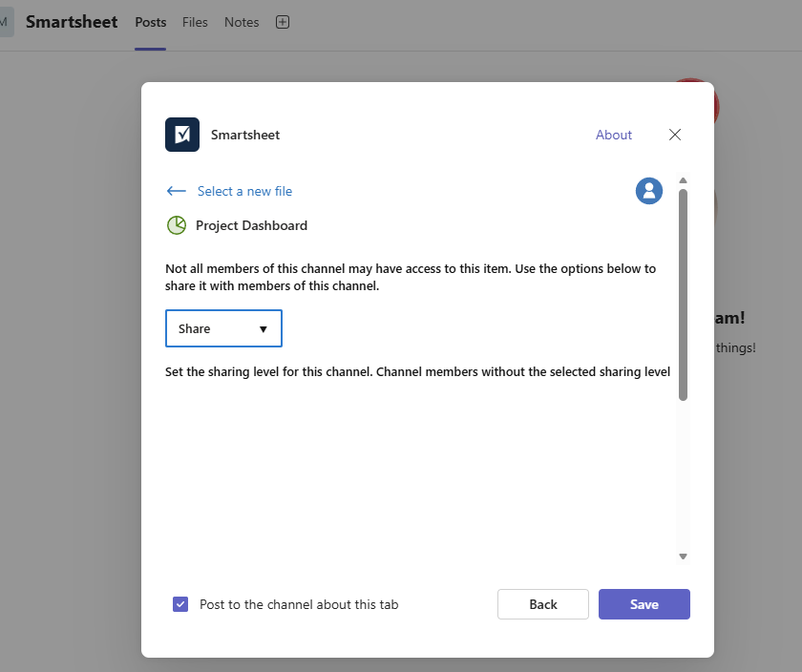Click the About link
This screenshot has width=802, height=672.
614,135
